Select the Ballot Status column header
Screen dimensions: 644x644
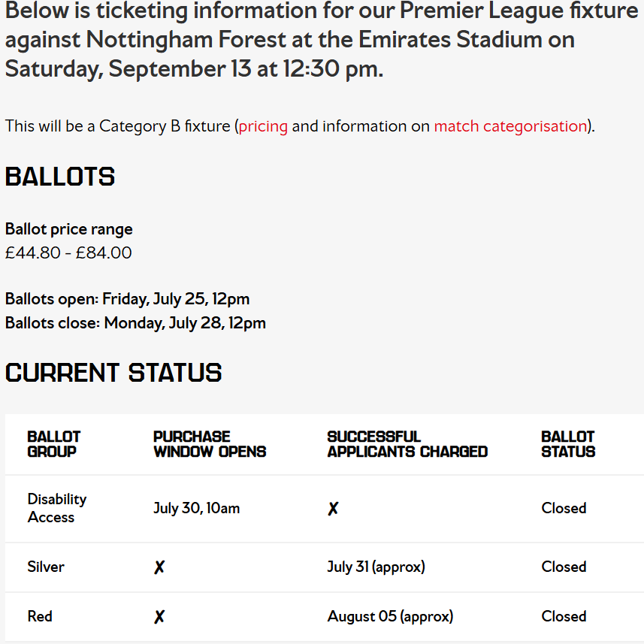(x=568, y=444)
